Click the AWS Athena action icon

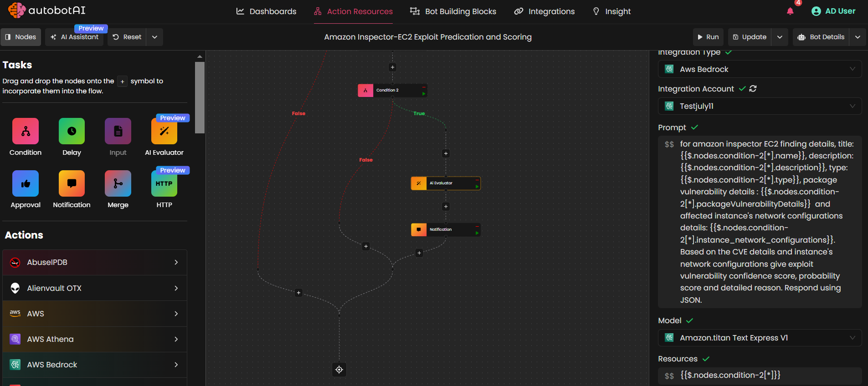(x=15, y=339)
